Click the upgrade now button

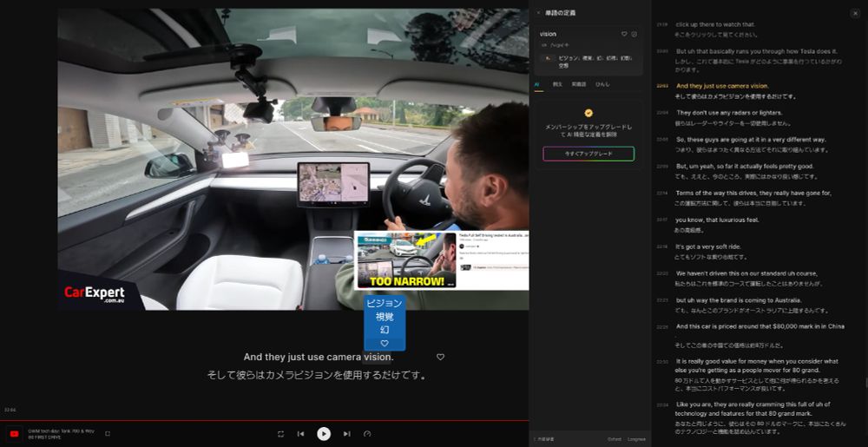[589, 154]
